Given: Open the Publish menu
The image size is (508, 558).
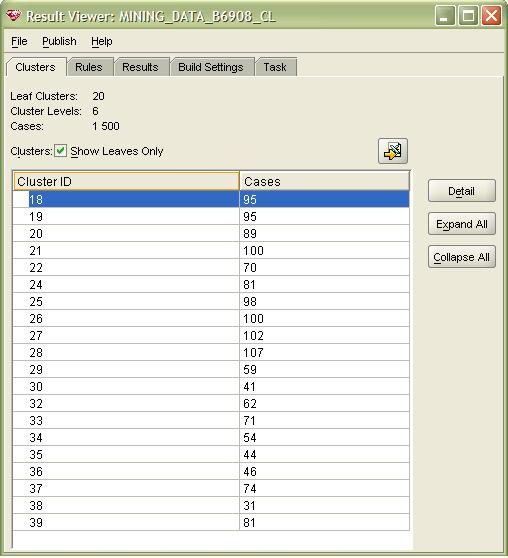Looking at the screenshot, I should (x=59, y=41).
